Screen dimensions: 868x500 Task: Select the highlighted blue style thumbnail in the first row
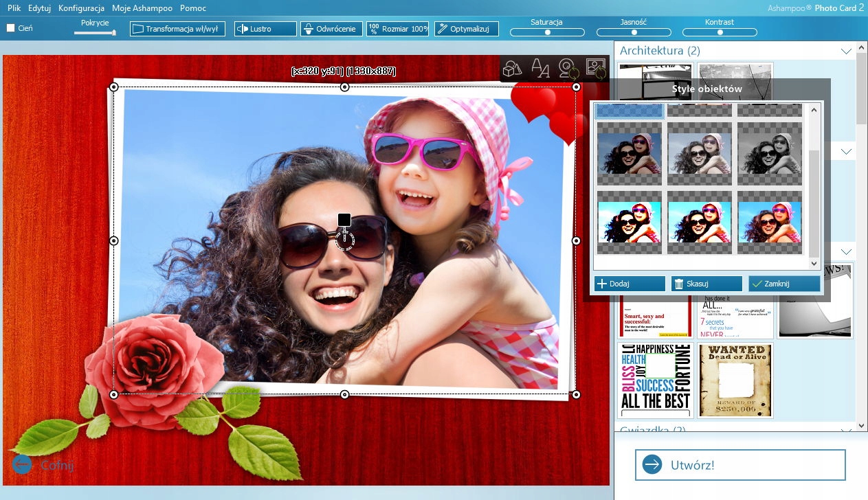coord(630,110)
